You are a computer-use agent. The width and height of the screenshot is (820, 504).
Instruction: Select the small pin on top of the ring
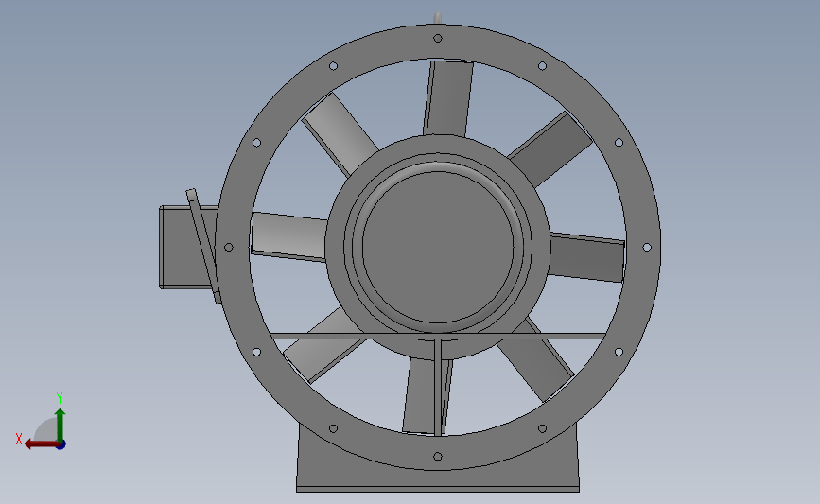pyautogui.click(x=438, y=18)
